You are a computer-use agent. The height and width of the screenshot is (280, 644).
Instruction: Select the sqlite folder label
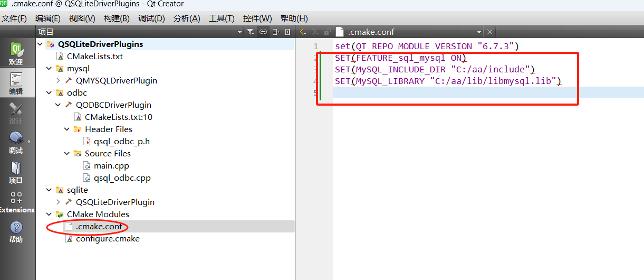tap(77, 190)
